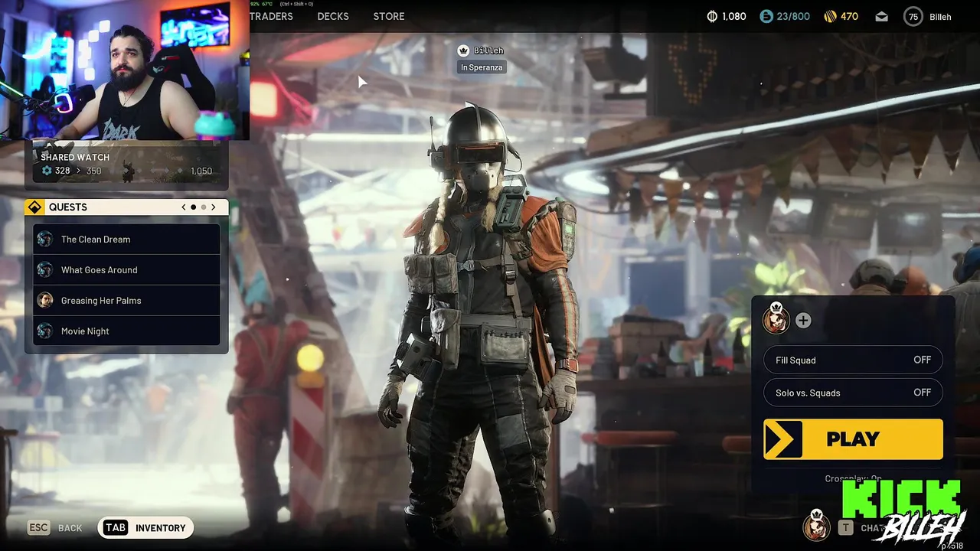
Task: Click trader portrait beside The Clean Dream
Action: click(x=45, y=240)
